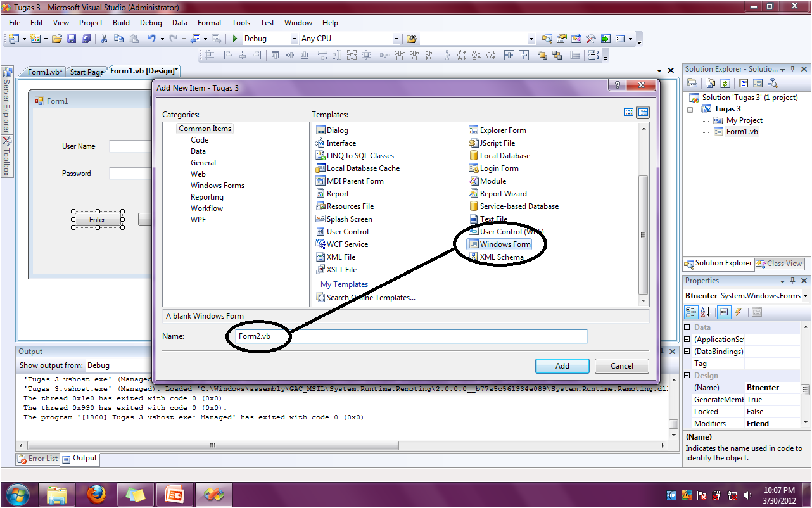
Task: Click the Undo arrow icon
Action: point(152,39)
